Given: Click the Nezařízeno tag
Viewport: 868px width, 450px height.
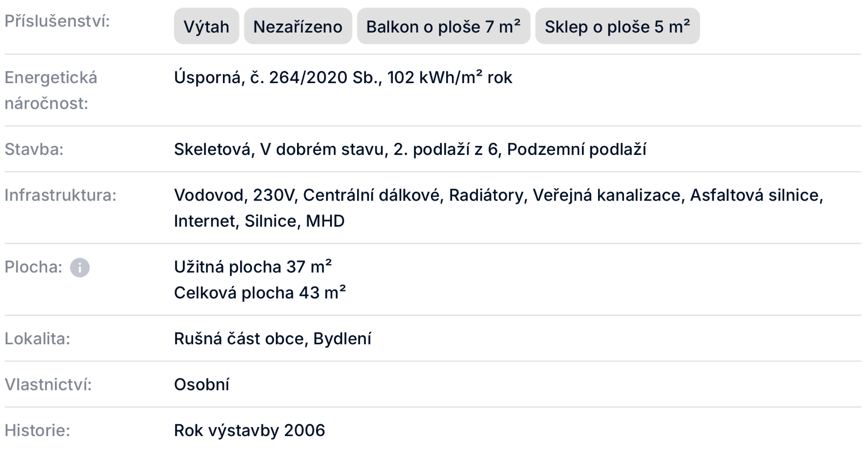Looking at the screenshot, I should click(x=297, y=27).
